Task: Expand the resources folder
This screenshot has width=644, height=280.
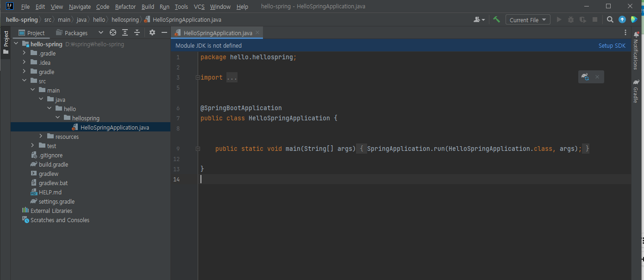Action: tap(41, 137)
